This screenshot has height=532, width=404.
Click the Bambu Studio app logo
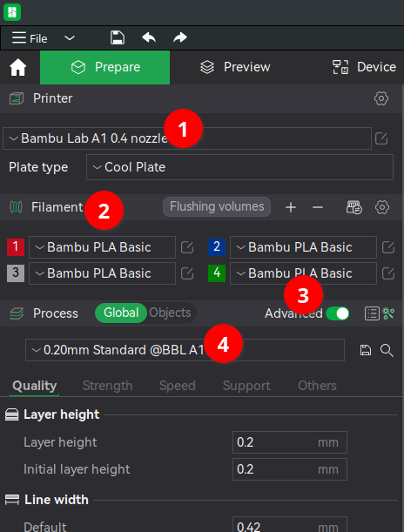tap(12, 12)
